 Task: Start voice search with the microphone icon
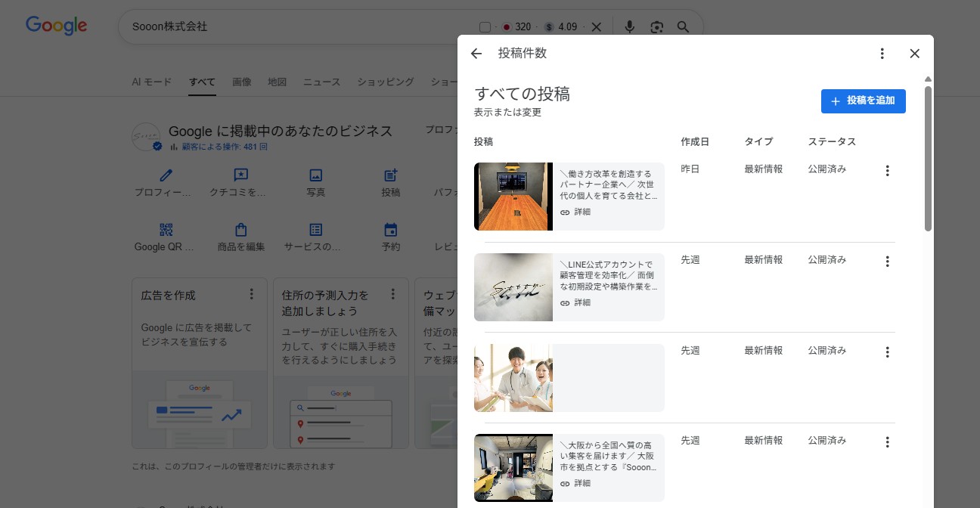click(x=629, y=26)
